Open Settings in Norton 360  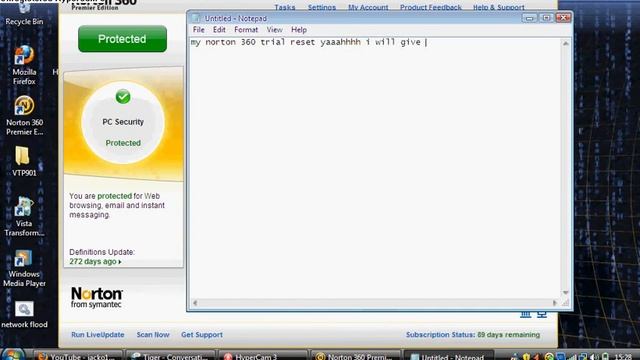(x=322, y=7)
